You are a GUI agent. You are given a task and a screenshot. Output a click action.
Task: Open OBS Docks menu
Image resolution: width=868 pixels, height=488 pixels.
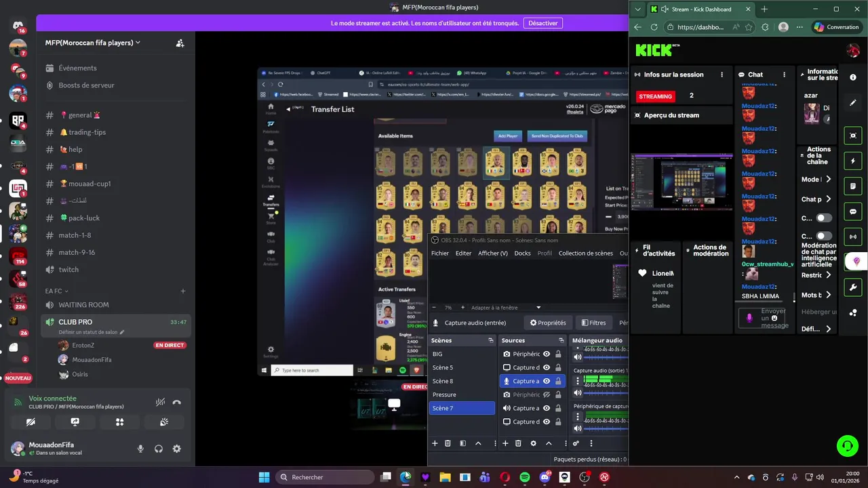pos(522,253)
